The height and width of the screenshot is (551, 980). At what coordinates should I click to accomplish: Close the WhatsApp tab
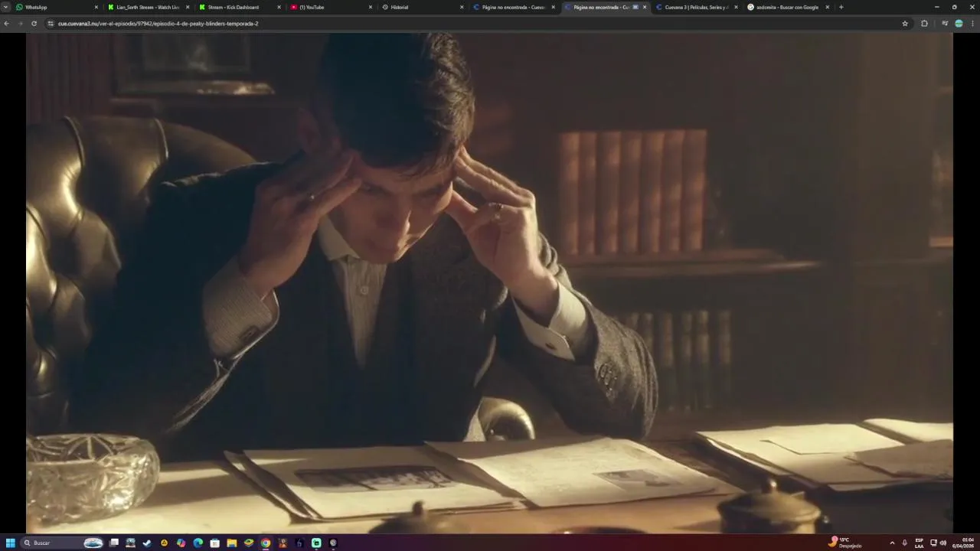(x=96, y=7)
